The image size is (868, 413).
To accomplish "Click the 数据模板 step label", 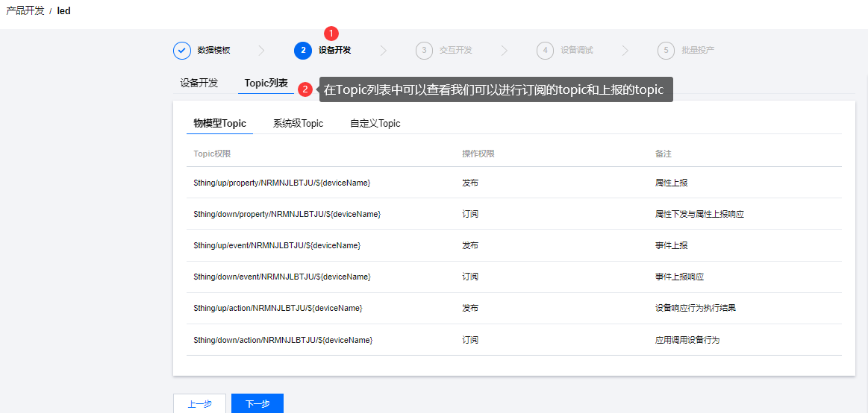I will (x=213, y=50).
